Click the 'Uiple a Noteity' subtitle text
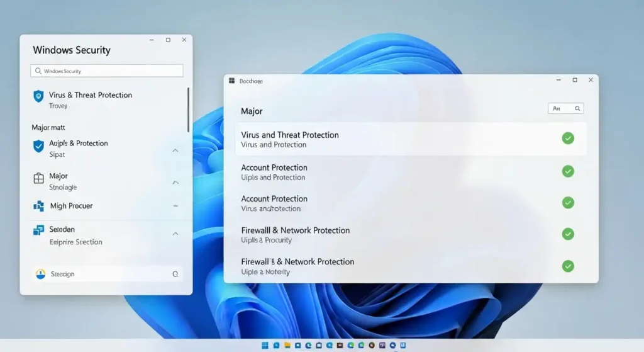The image size is (644, 352). click(265, 272)
